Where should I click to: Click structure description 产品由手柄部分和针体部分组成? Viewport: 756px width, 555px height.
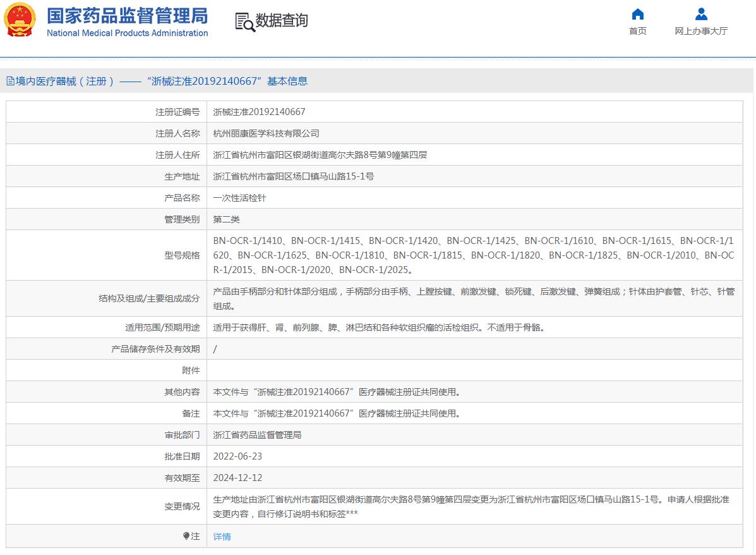coord(474,298)
